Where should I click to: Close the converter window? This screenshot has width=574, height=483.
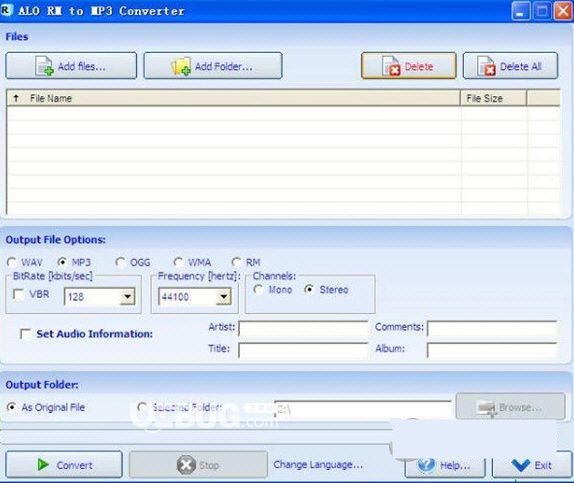pyautogui.click(x=563, y=11)
